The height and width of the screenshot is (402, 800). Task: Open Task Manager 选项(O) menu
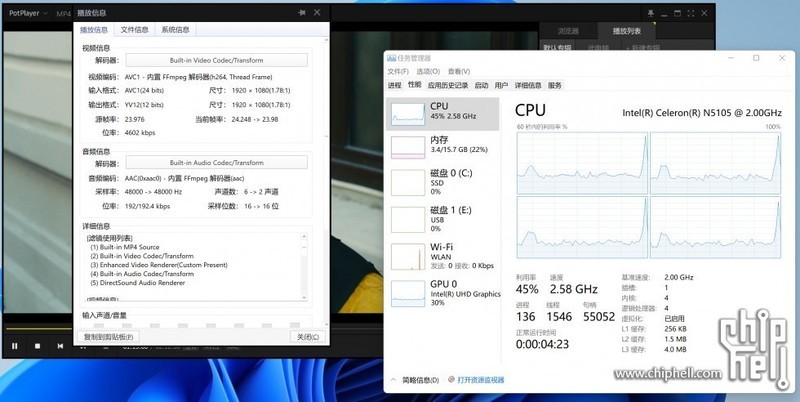pyautogui.click(x=428, y=71)
